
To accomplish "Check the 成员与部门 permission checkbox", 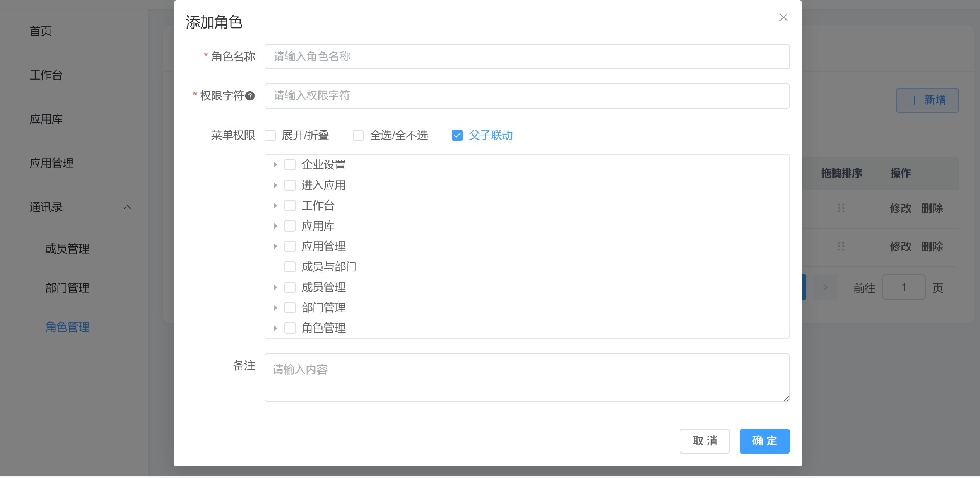I will (290, 266).
